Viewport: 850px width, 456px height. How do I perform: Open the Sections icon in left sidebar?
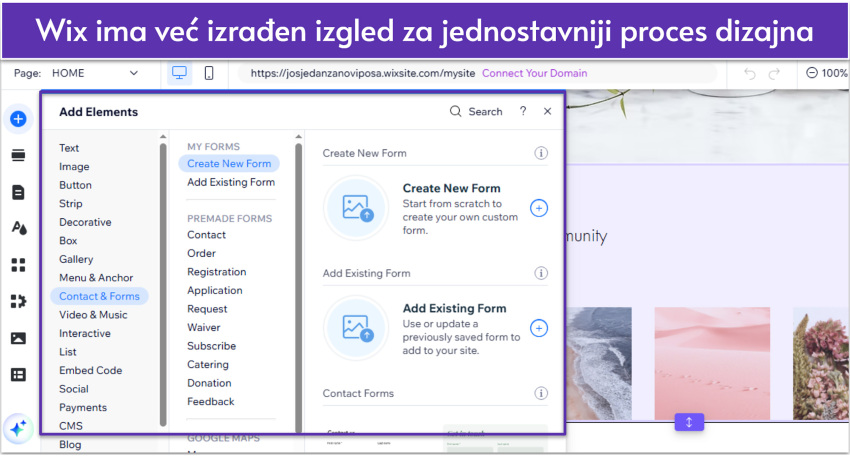(x=18, y=156)
